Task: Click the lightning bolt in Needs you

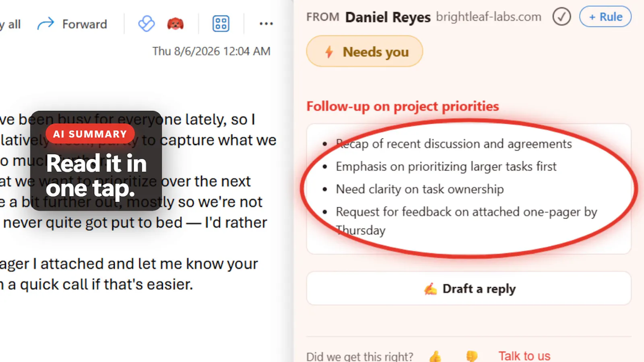Action: click(329, 51)
